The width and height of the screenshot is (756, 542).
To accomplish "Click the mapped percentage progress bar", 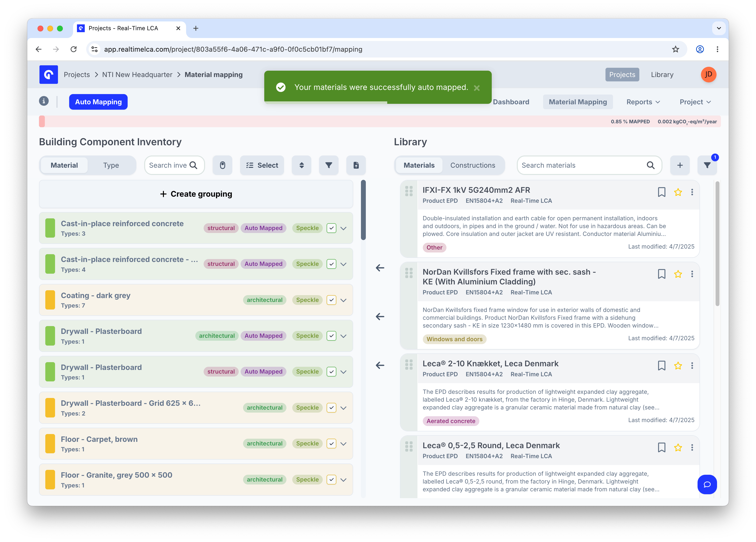I will (380, 121).
